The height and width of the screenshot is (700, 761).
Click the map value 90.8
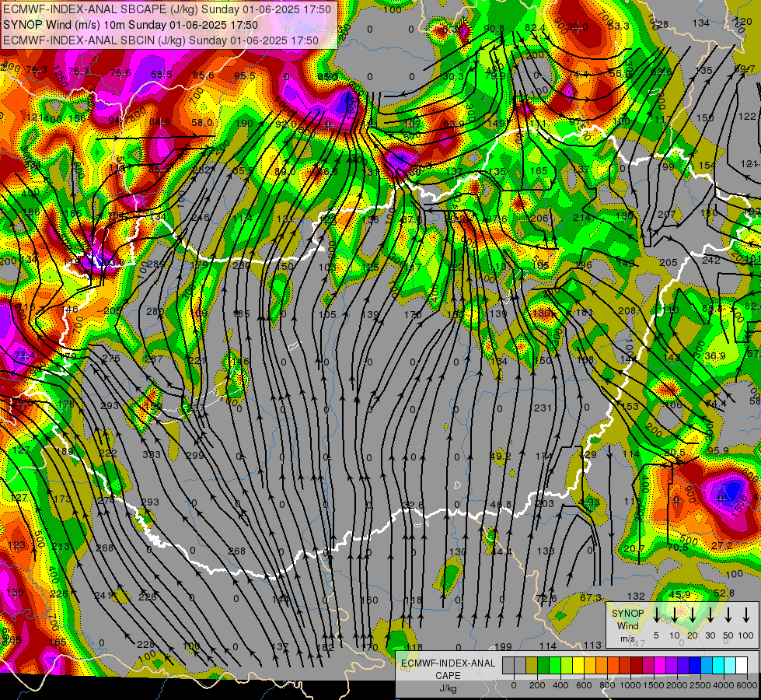pyautogui.click(x=494, y=29)
